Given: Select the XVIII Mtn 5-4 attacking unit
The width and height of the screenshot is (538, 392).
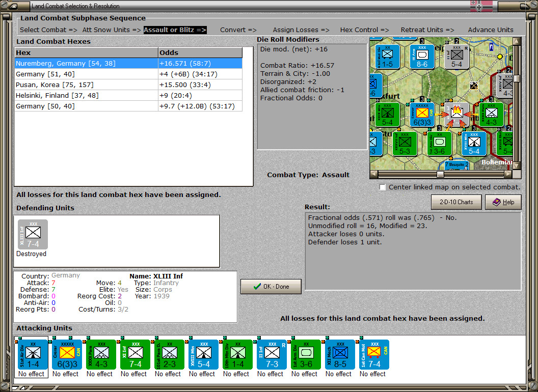Looking at the screenshot, I should [203, 355].
